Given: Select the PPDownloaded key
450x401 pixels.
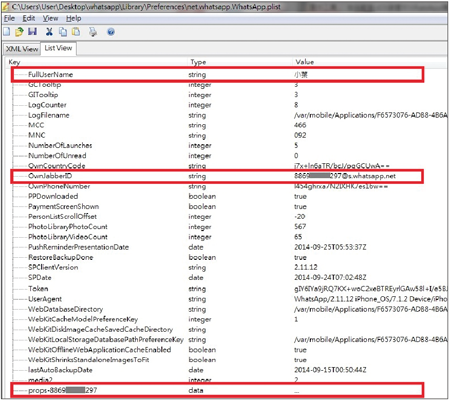Looking at the screenshot, I should (53, 196).
